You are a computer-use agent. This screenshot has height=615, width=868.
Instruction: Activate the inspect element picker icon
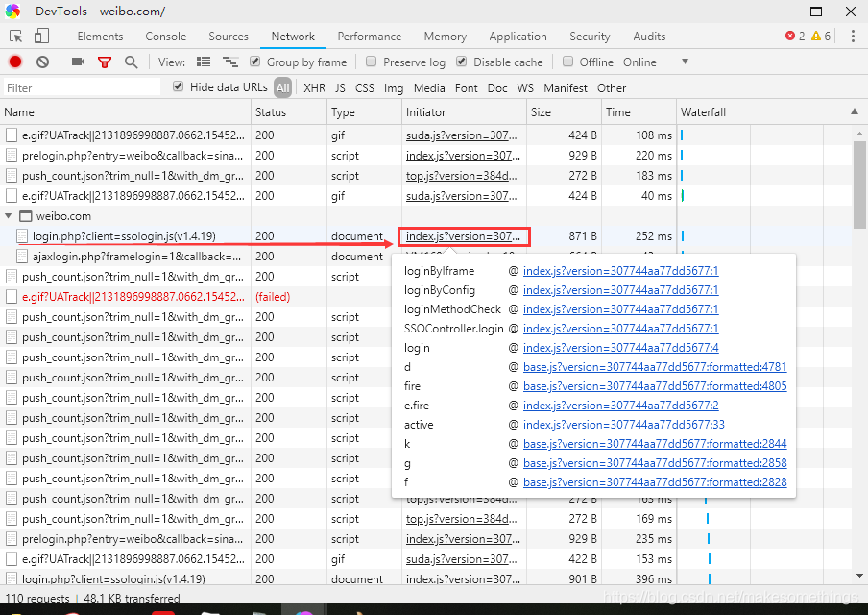[x=16, y=37]
